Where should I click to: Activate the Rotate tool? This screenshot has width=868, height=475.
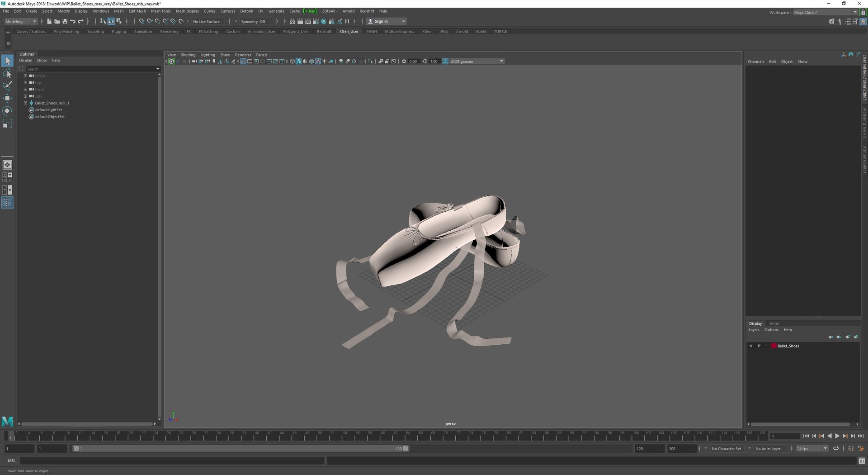coord(7,111)
